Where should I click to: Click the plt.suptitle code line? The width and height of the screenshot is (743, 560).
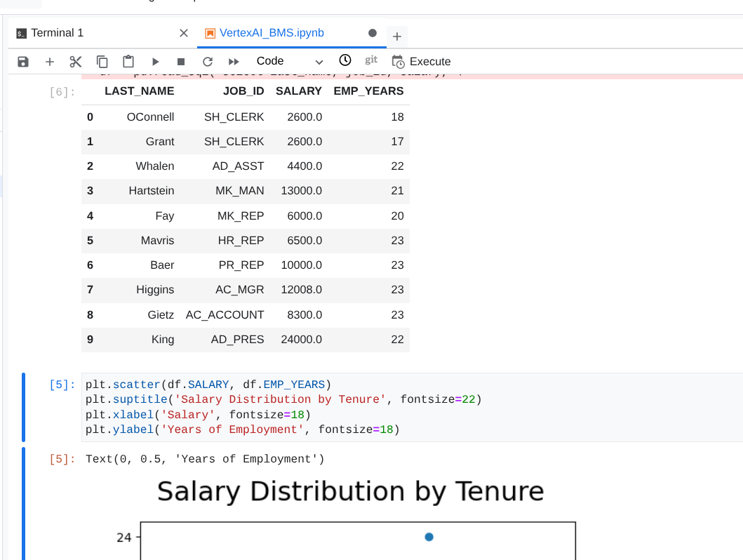[283, 399]
